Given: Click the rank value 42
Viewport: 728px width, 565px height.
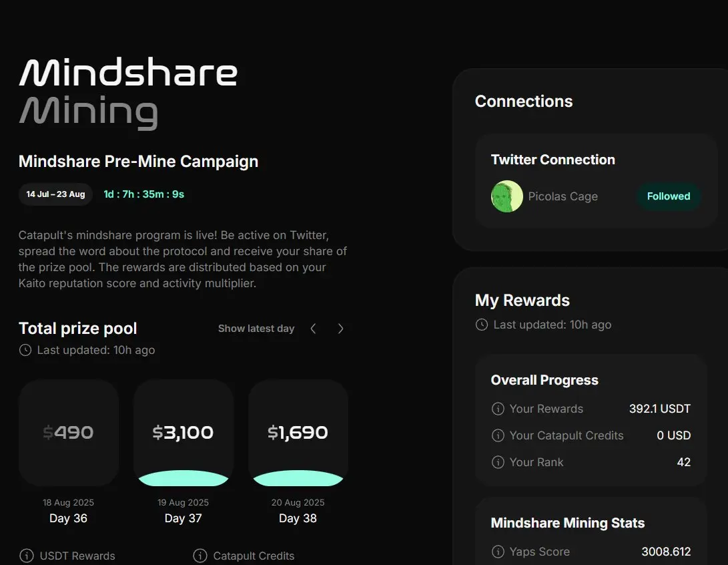Looking at the screenshot, I should click(x=684, y=462).
